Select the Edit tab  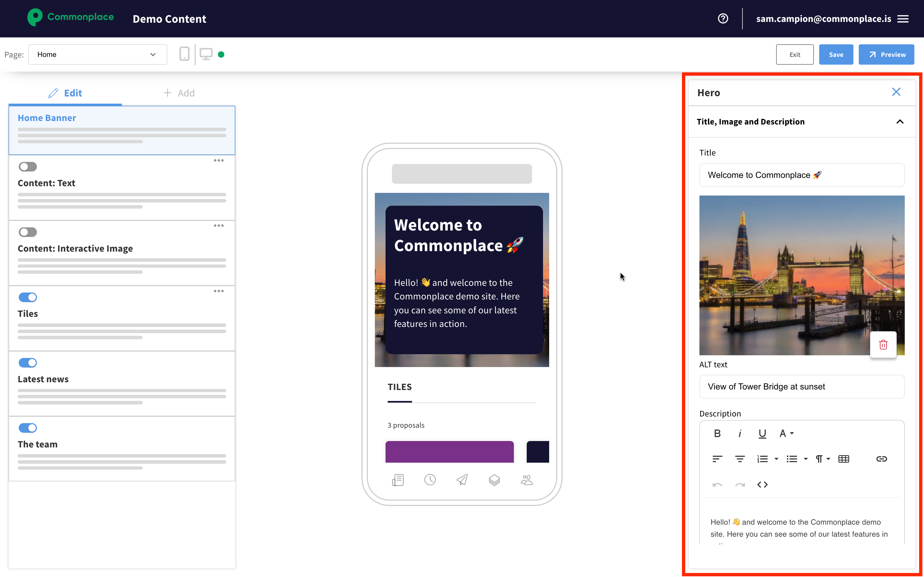(65, 93)
